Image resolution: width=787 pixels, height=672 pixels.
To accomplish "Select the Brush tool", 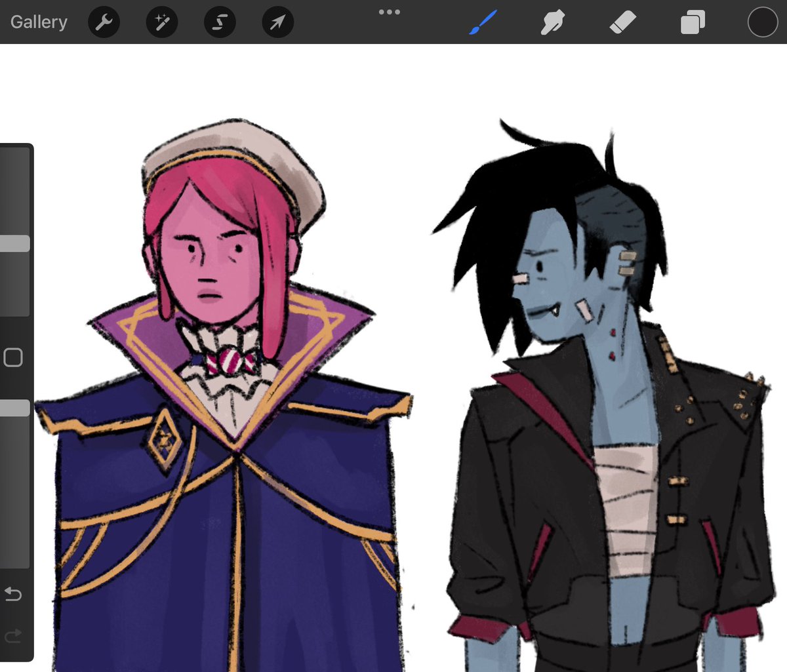I will coord(483,23).
